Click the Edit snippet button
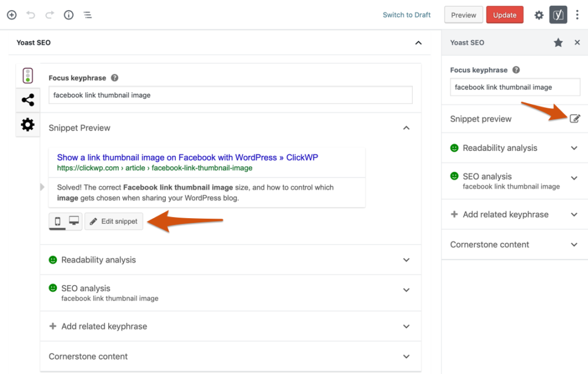The image size is (588, 374). (x=113, y=221)
